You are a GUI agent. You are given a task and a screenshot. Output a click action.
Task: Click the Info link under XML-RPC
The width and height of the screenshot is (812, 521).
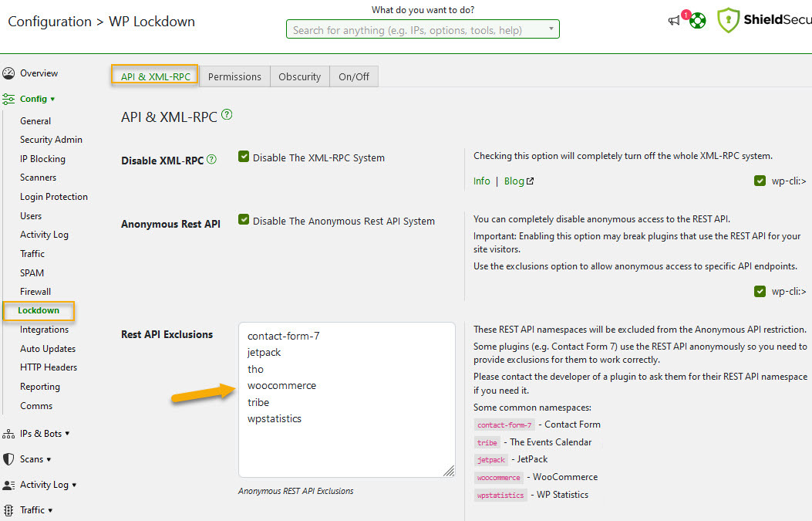pyautogui.click(x=481, y=181)
